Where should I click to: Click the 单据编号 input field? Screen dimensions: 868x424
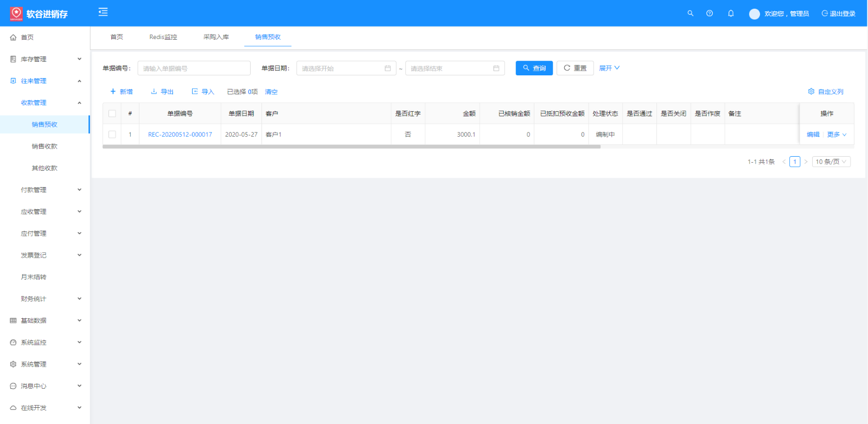coord(194,68)
